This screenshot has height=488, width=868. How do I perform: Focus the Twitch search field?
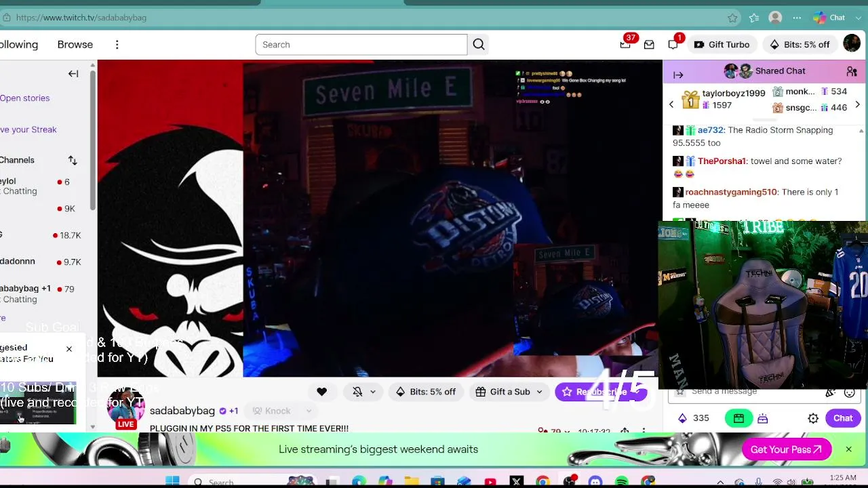(x=361, y=45)
